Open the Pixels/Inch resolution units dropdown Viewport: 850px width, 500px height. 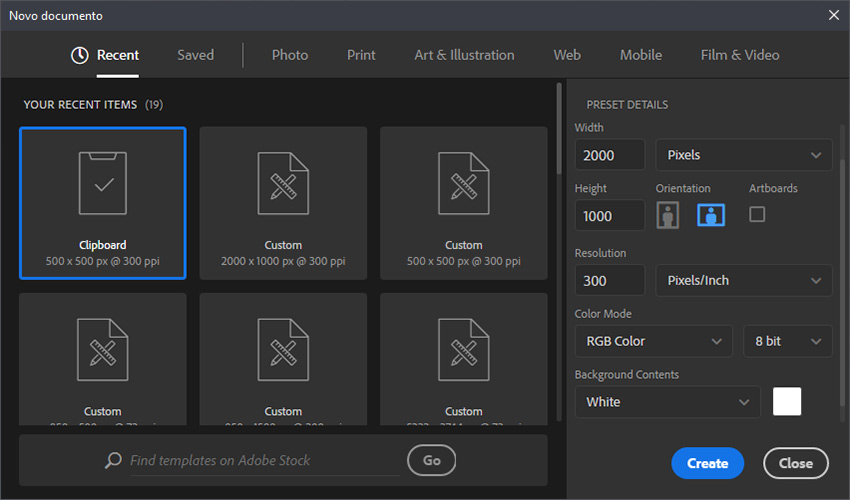coord(744,280)
